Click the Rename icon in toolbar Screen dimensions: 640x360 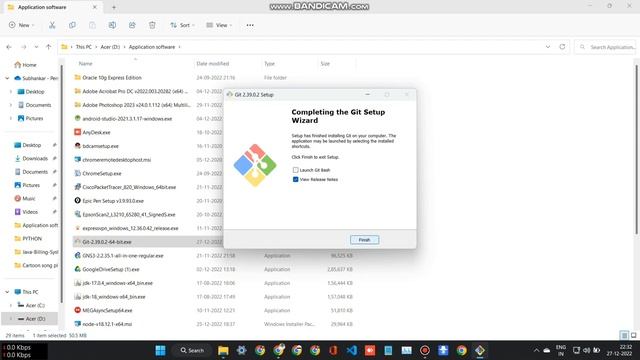click(112, 25)
